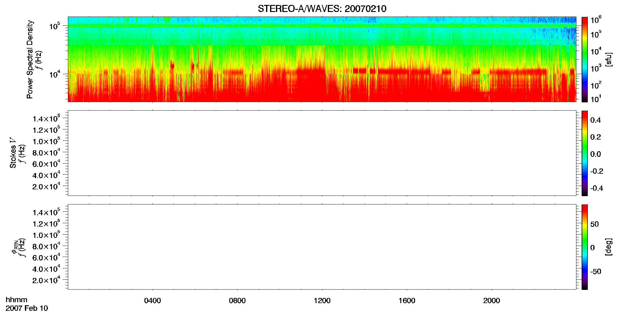Click the power spectral density colorbar
The width and height of the screenshot is (644, 332).
(x=585, y=59)
